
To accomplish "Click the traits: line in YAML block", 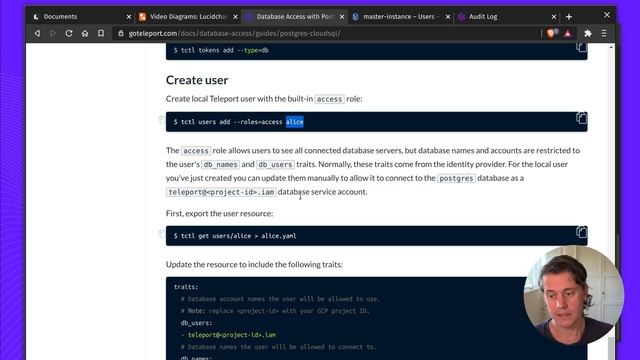I will tap(186, 287).
